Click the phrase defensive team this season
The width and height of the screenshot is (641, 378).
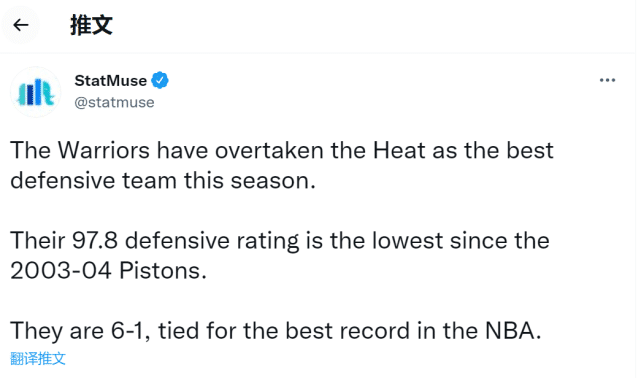162,181
